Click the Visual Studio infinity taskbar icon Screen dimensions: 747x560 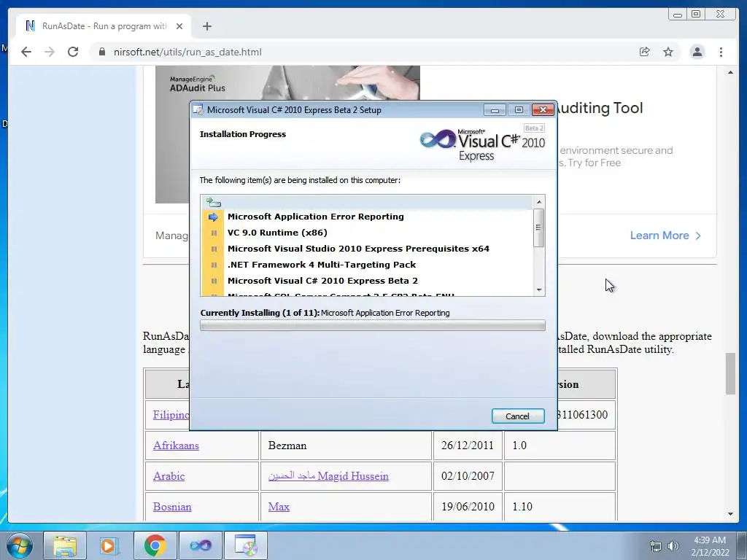click(200, 545)
